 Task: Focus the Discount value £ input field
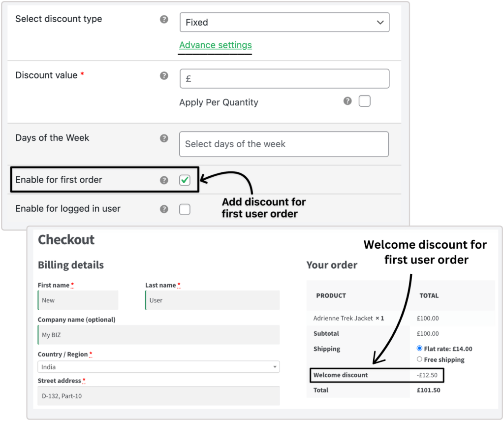(x=284, y=78)
